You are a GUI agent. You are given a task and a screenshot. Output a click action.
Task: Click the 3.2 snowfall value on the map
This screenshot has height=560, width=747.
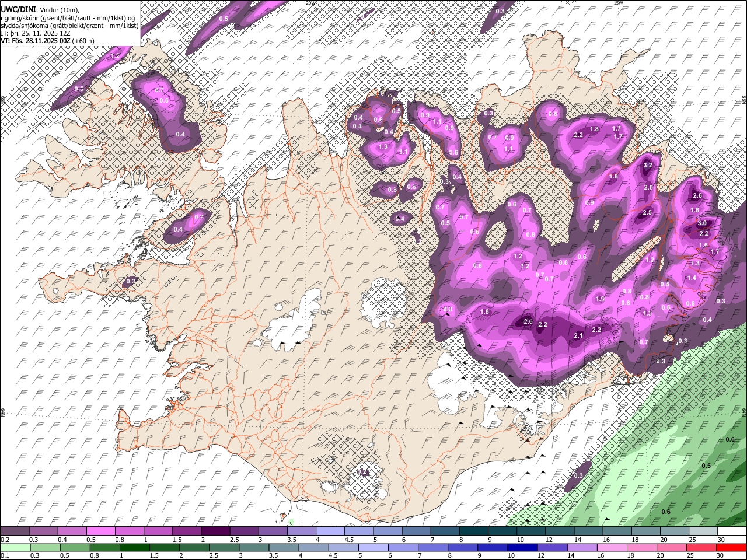648,166
